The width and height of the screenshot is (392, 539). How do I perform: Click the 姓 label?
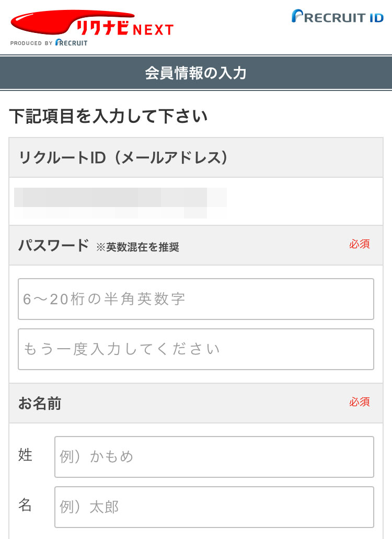(x=25, y=455)
